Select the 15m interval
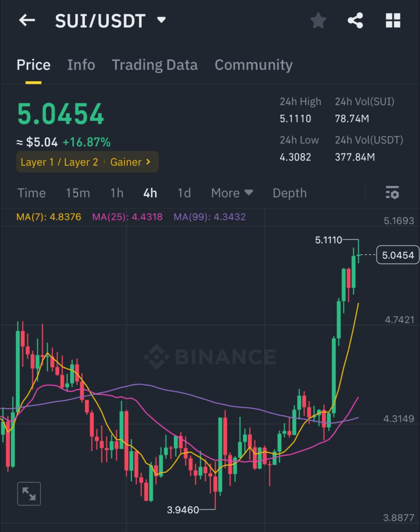420x532 pixels. pyautogui.click(x=78, y=193)
